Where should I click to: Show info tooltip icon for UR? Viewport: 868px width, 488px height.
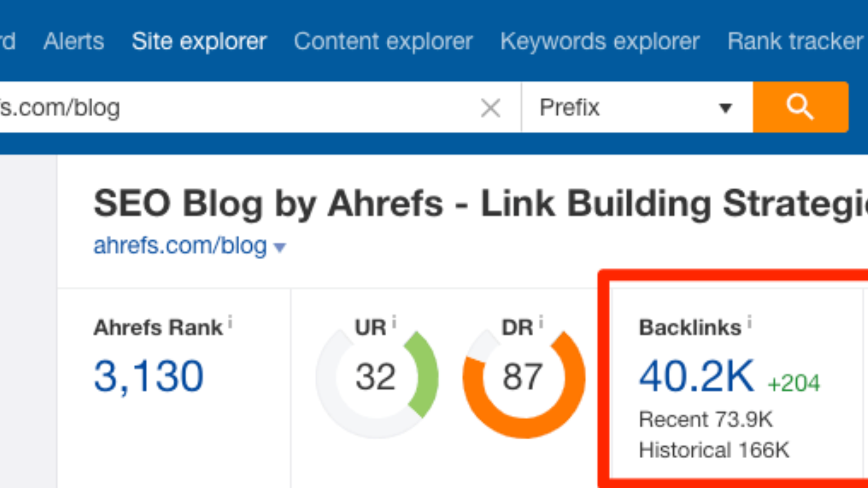[394, 322]
